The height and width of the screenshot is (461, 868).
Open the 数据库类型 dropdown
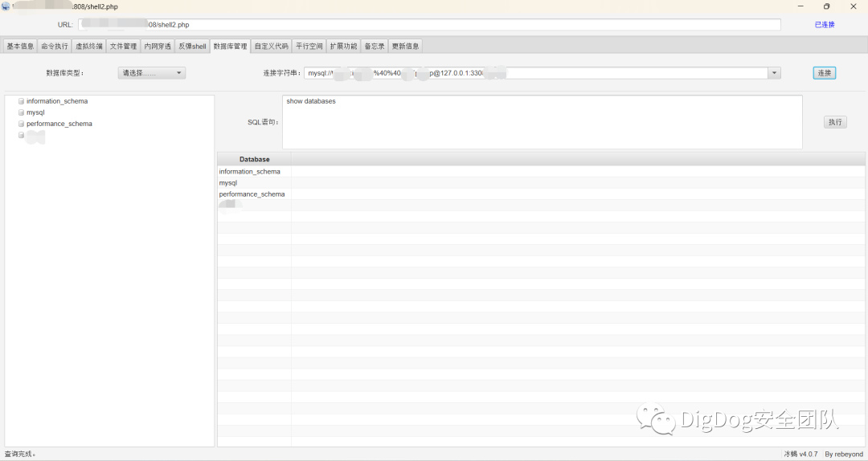click(152, 73)
